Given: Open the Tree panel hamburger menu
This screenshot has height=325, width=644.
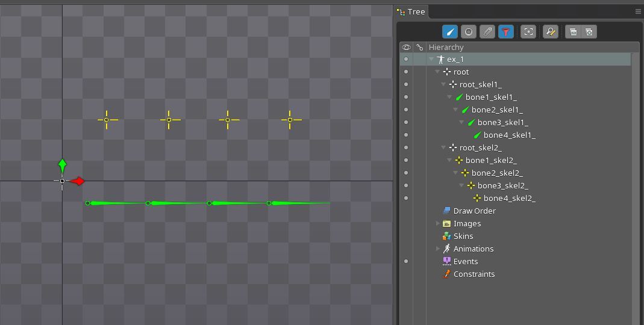Looking at the screenshot, I should [x=638, y=11].
